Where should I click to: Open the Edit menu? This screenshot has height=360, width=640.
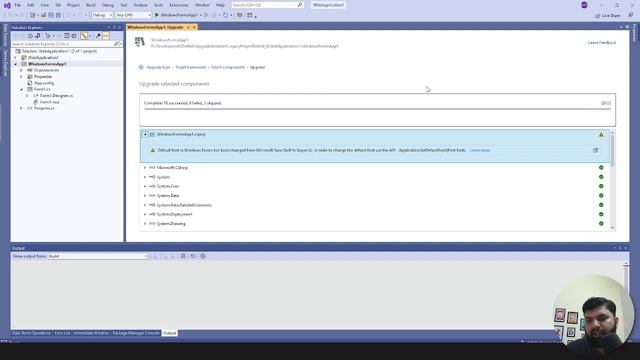pos(31,5)
